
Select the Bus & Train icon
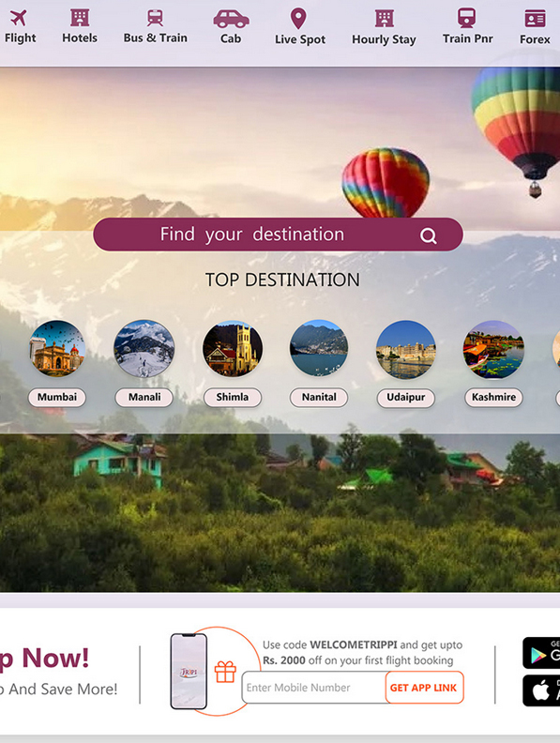point(155,18)
